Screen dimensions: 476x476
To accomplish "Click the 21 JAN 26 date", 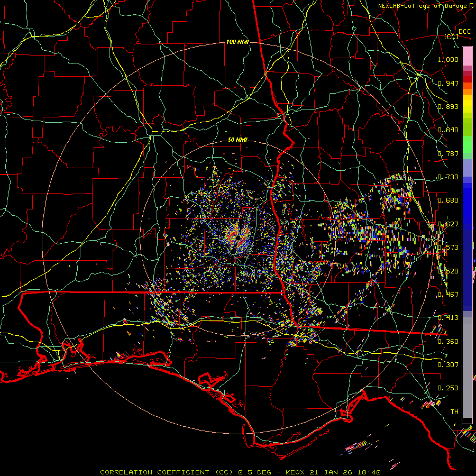I will tap(330, 472).
